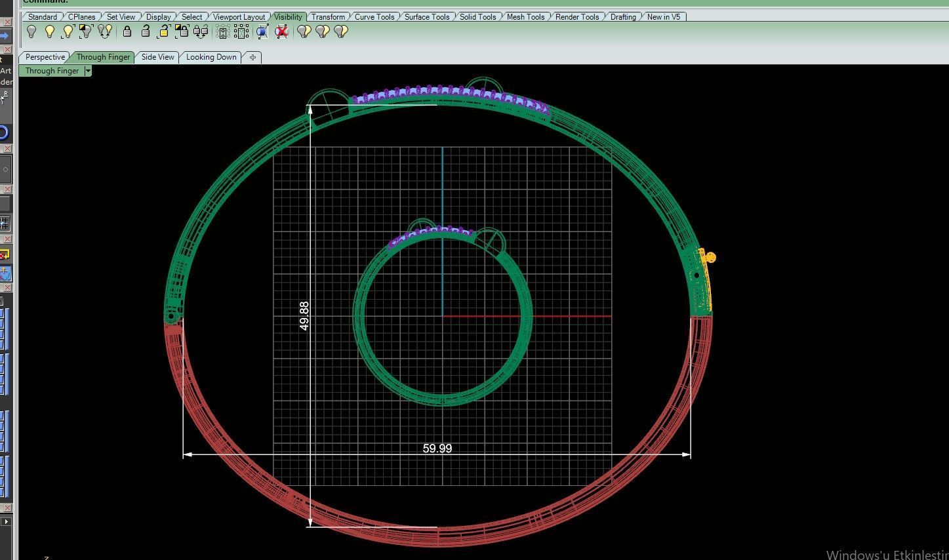The image size is (949, 560).
Task: Click the Through Finger viewport title label
Action: (x=52, y=71)
